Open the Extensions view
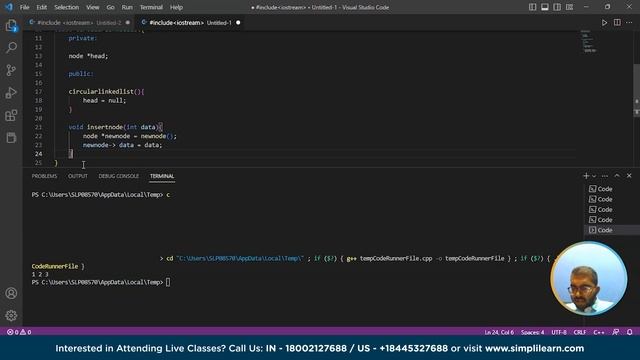 pyautogui.click(x=11, y=116)
